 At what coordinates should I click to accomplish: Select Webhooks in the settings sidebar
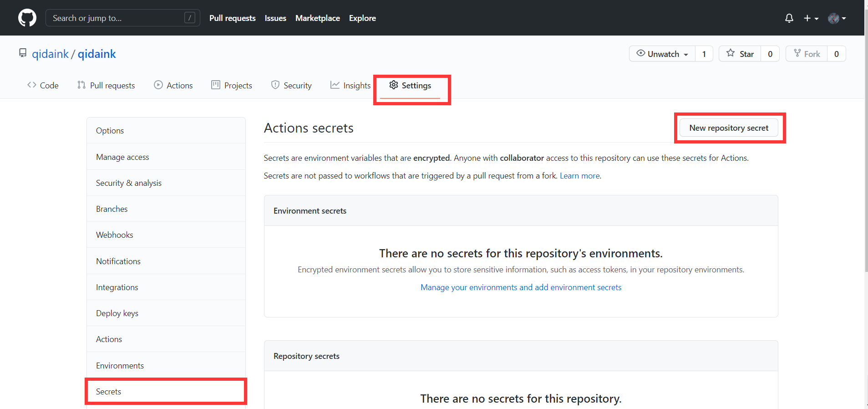(115, 235)
